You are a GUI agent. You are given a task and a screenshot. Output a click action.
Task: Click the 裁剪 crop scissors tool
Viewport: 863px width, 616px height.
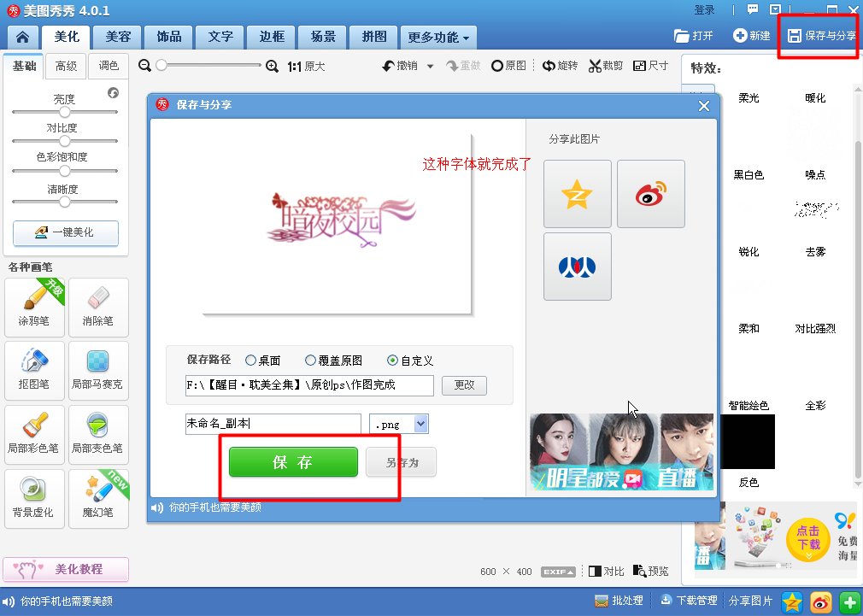606,66
